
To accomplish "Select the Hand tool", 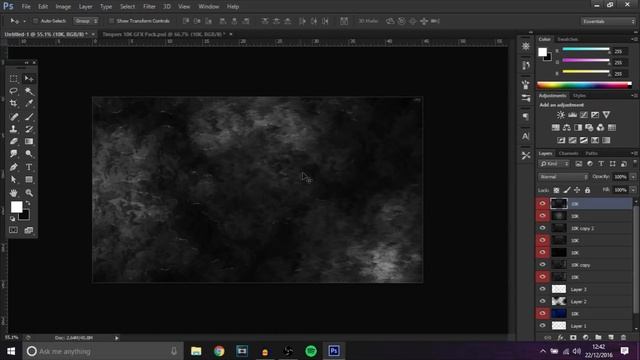I will 13,193.
